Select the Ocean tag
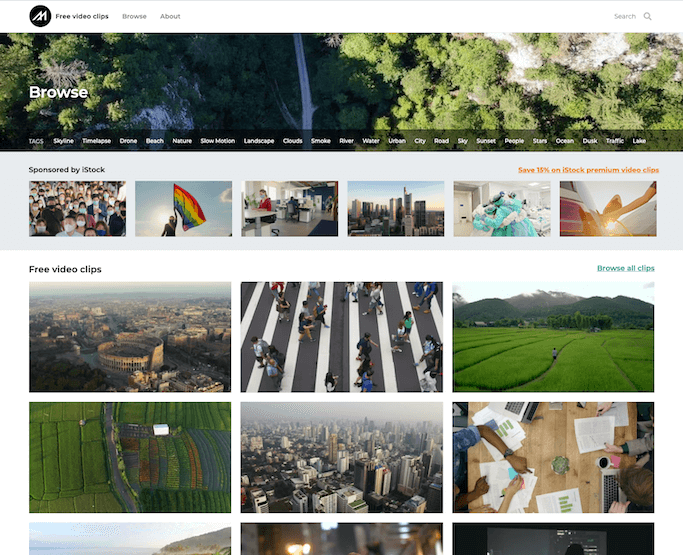 coord(565,141)
